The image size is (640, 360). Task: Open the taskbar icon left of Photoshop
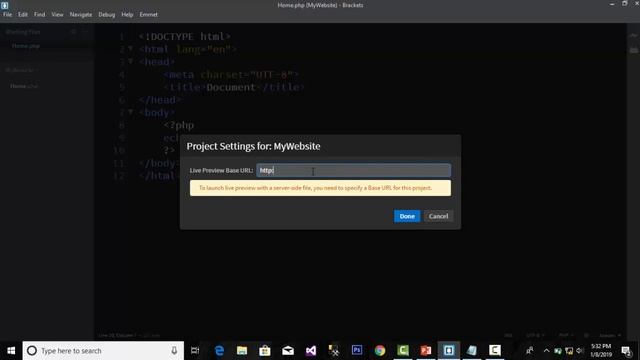(x=334, y=351)
